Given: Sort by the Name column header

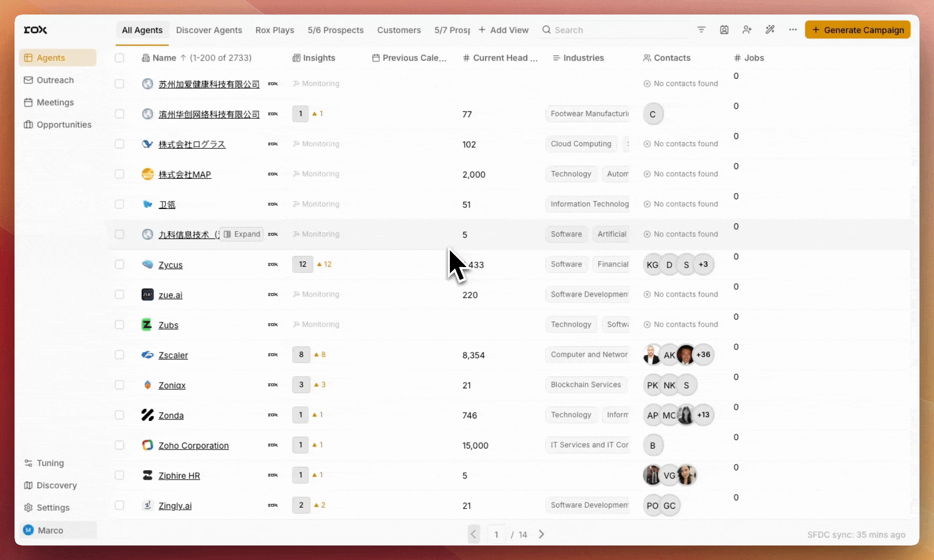Looking at the screenshot, I should (x=164, y=58).
